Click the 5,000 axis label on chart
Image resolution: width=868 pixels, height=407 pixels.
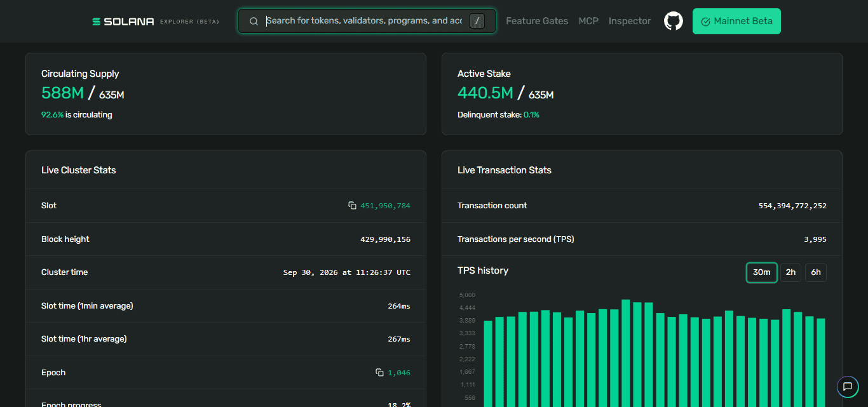[467, 295]
